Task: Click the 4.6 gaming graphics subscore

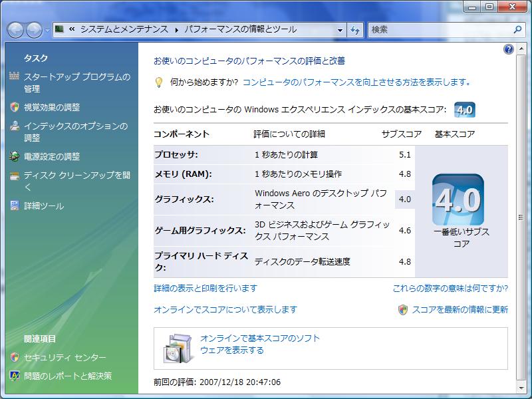Action: point(405,231)
